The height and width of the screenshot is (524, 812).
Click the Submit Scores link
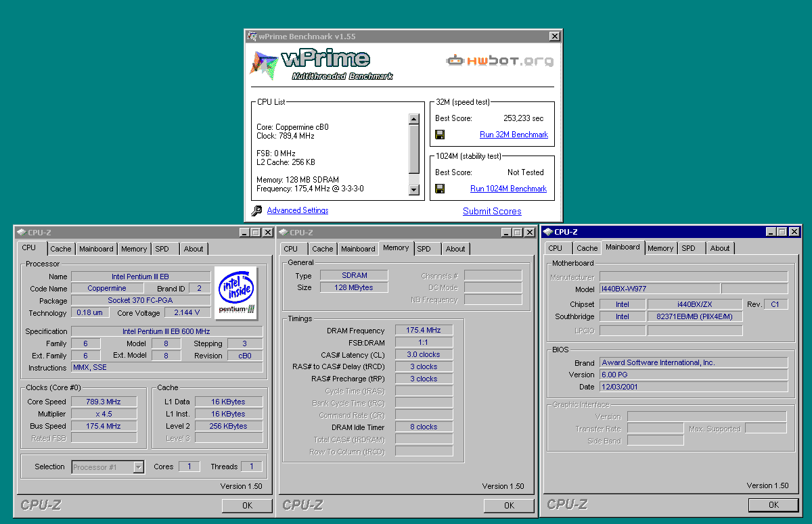point(492,211)
